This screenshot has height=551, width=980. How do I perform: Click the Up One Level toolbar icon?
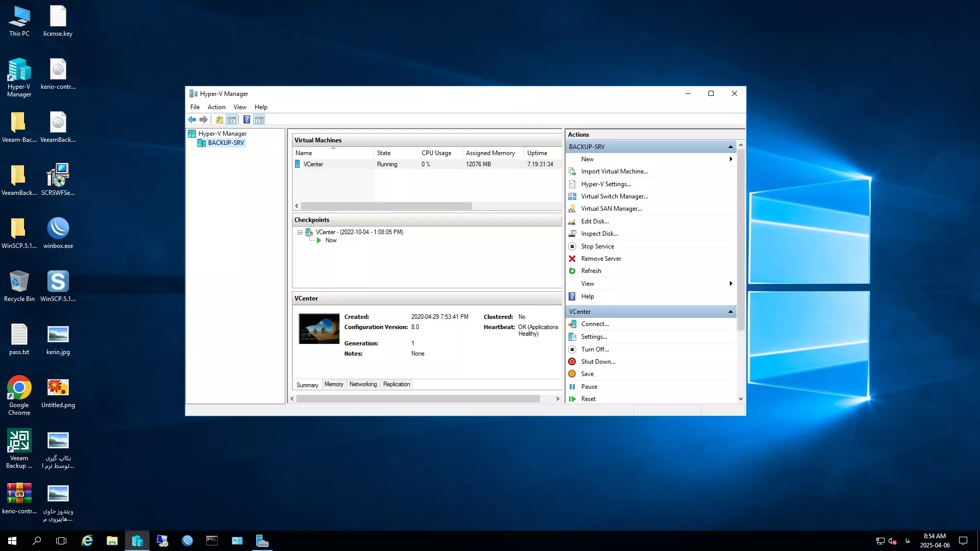219,119
